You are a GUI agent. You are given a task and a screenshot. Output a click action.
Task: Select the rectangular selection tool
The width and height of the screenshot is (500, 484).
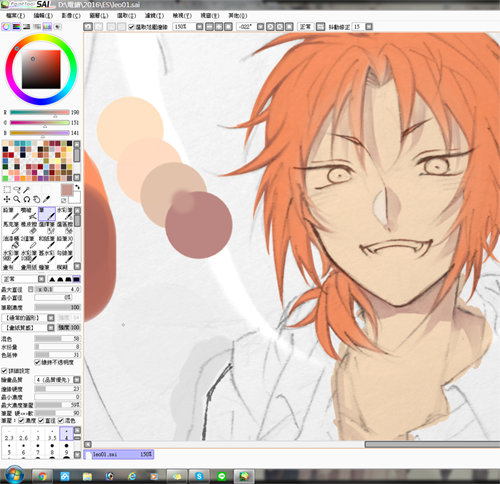(x=7, y=190)
